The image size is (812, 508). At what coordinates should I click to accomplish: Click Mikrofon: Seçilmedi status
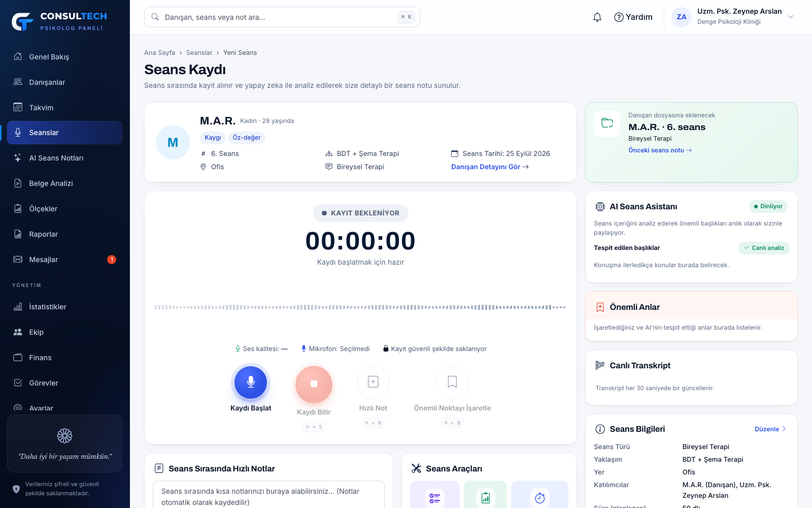click(x=335, y=349)
